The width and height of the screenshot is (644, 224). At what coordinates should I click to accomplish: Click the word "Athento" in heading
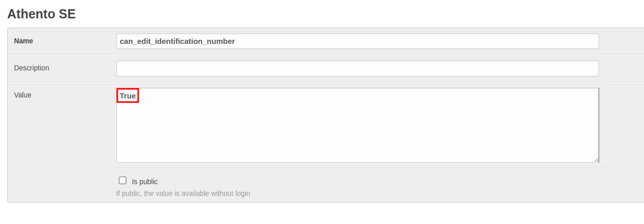pos(30,14)
